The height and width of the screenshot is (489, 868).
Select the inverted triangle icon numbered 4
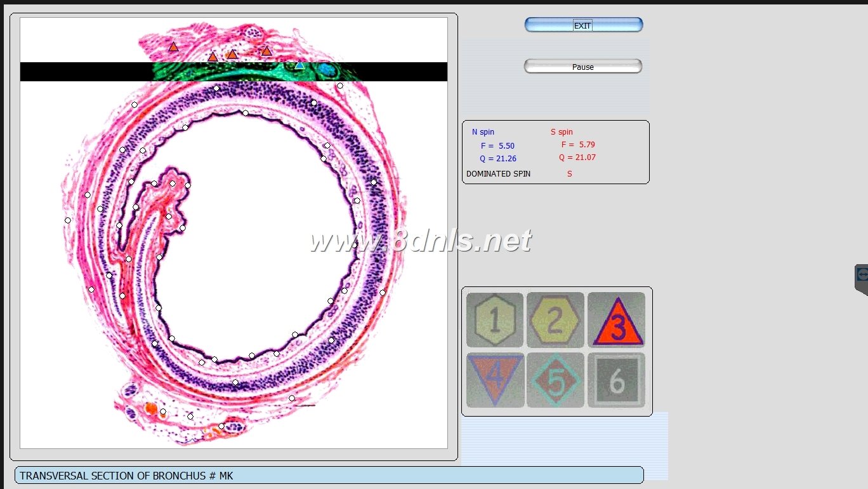tap(494, 380)
